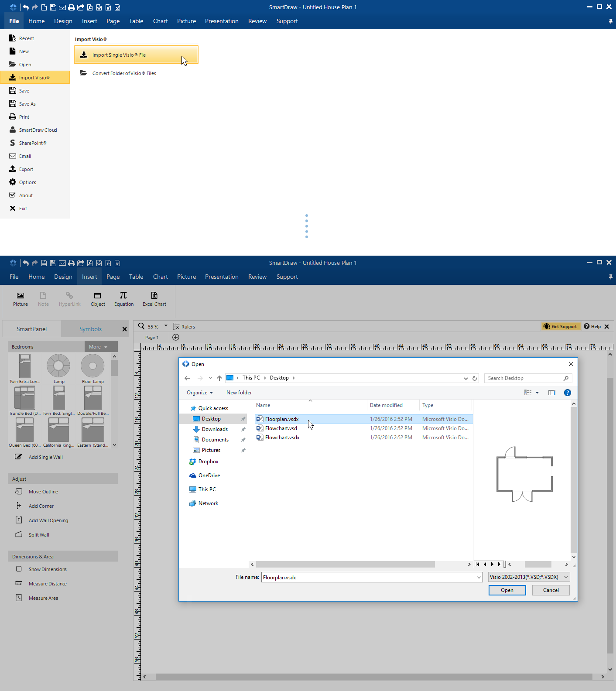
Task: Click New folder in Open dialog
Action: (239, 393)
